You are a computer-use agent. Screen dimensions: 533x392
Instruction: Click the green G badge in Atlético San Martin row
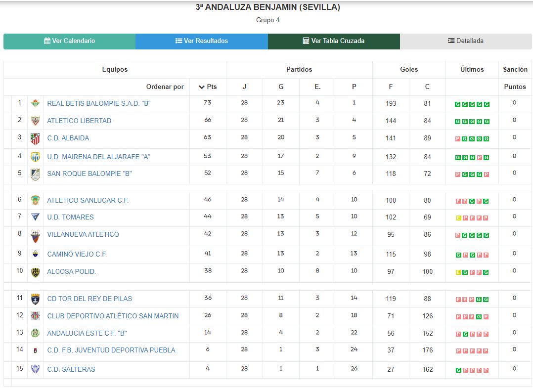tap(479, 317)
